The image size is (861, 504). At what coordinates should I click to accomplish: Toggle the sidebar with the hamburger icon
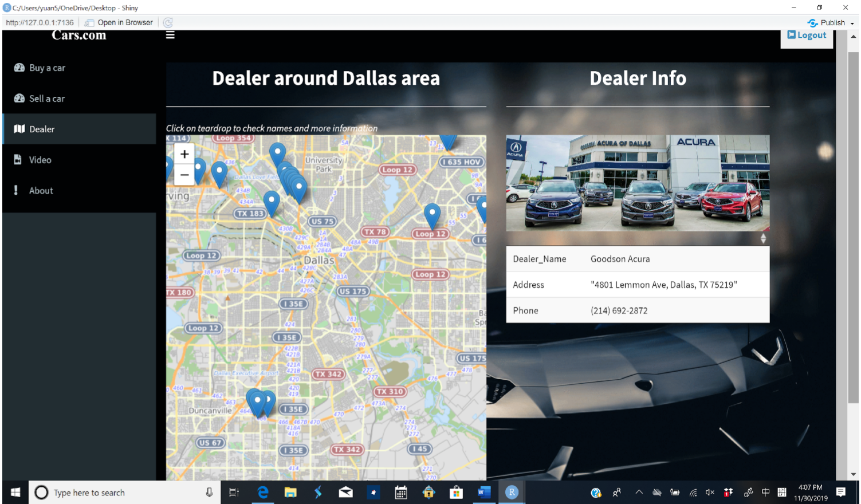[170, 35]
